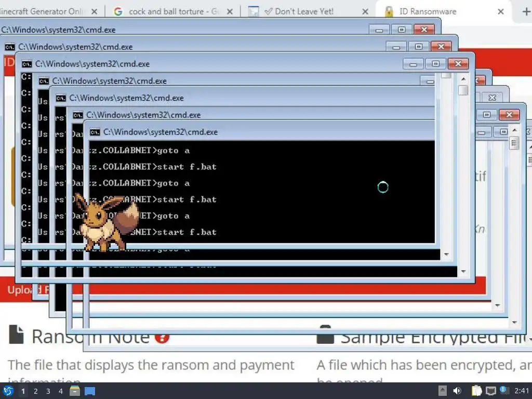Click the blue show desktop taskbar icon
Image resolution: width=532 pixels, height=399 pixels.
tap(89, 391)
